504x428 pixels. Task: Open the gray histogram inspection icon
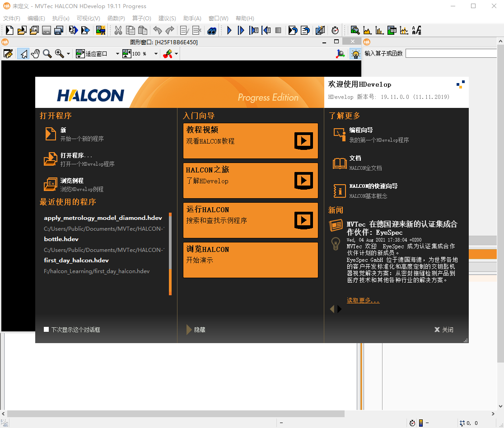pos(366,30)
